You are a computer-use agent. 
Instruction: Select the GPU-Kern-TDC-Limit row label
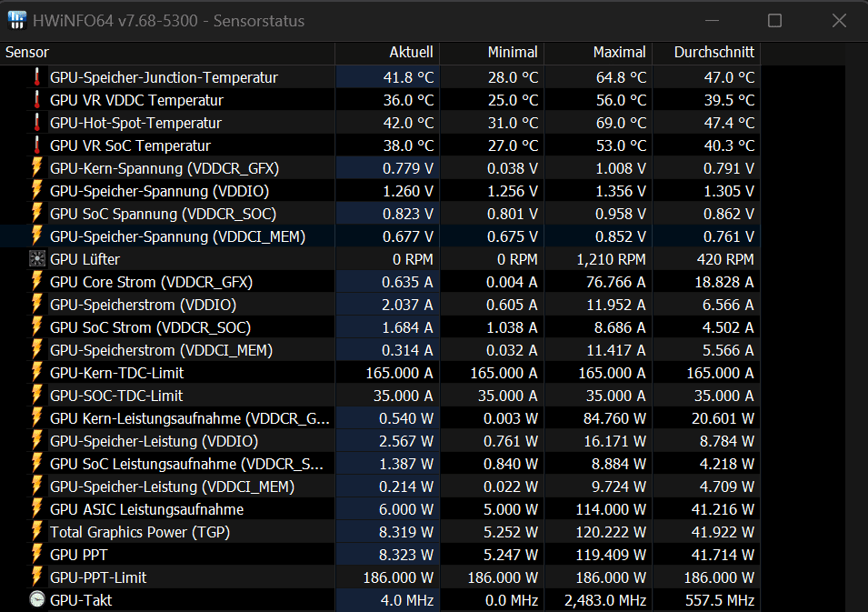pos(117,373)
